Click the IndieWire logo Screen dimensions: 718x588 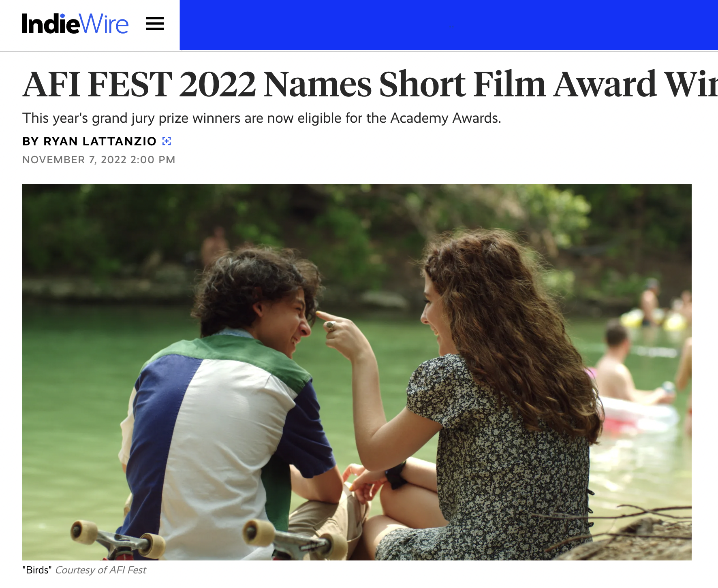pos(75,24)
